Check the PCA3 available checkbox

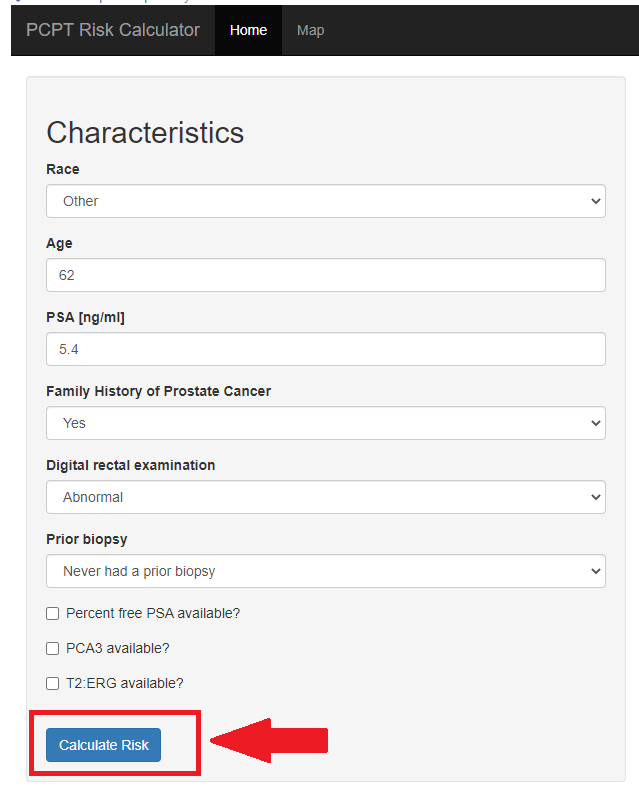point(53,648)
